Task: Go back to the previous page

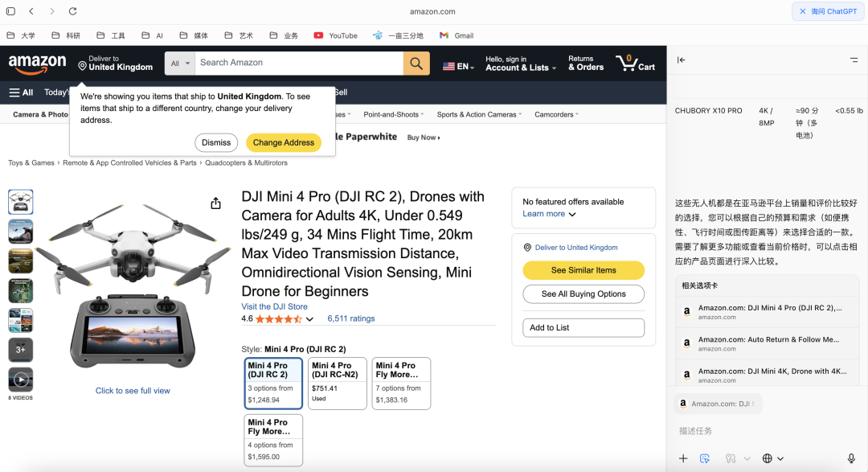Action: 31,11
